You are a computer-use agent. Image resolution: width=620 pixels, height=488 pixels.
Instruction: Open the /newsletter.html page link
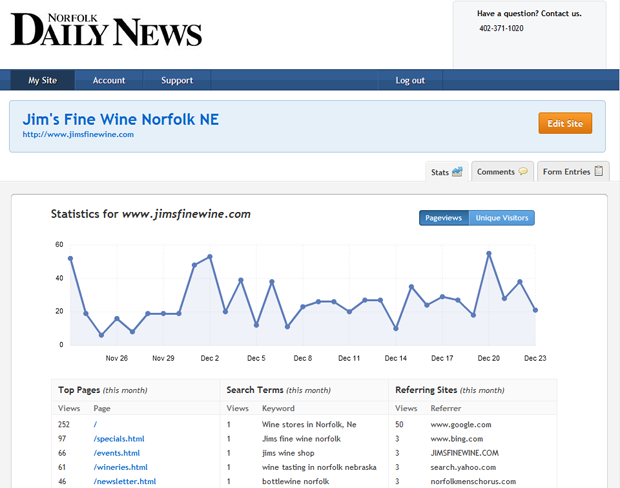(125, 481)
